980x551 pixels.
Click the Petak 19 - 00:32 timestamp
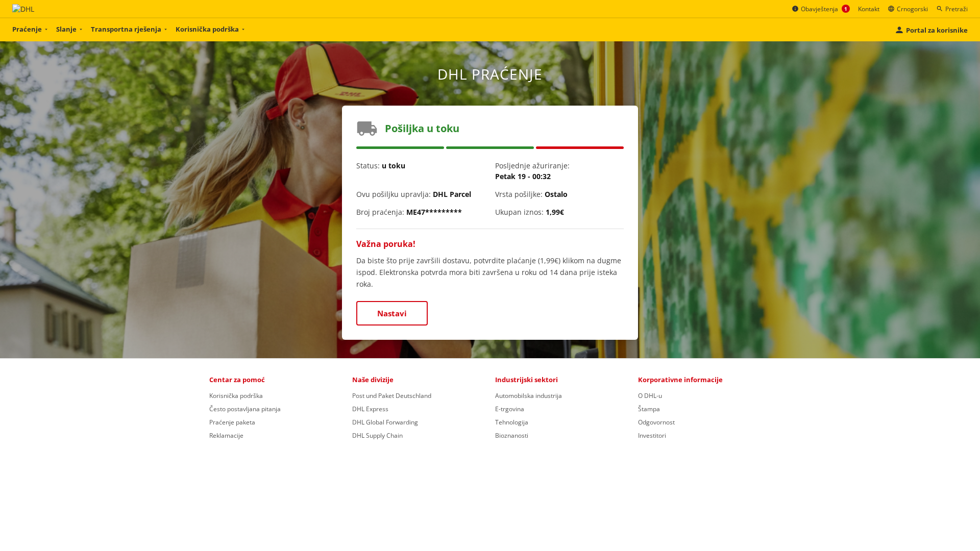click(523, 177)
